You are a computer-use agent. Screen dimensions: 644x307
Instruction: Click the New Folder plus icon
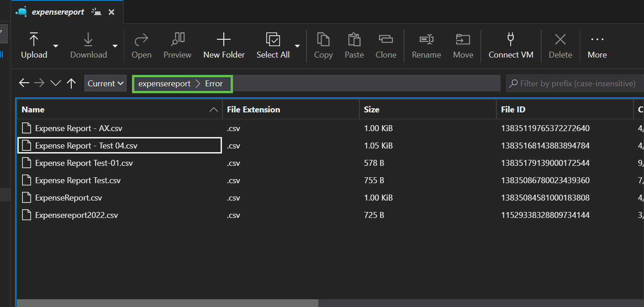[224, 40]
